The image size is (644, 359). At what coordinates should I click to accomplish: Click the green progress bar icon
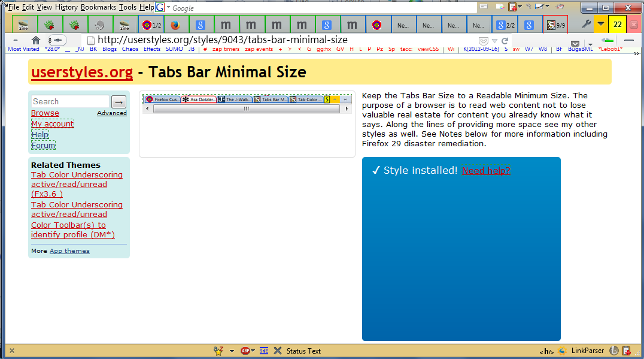pos(607,40)
